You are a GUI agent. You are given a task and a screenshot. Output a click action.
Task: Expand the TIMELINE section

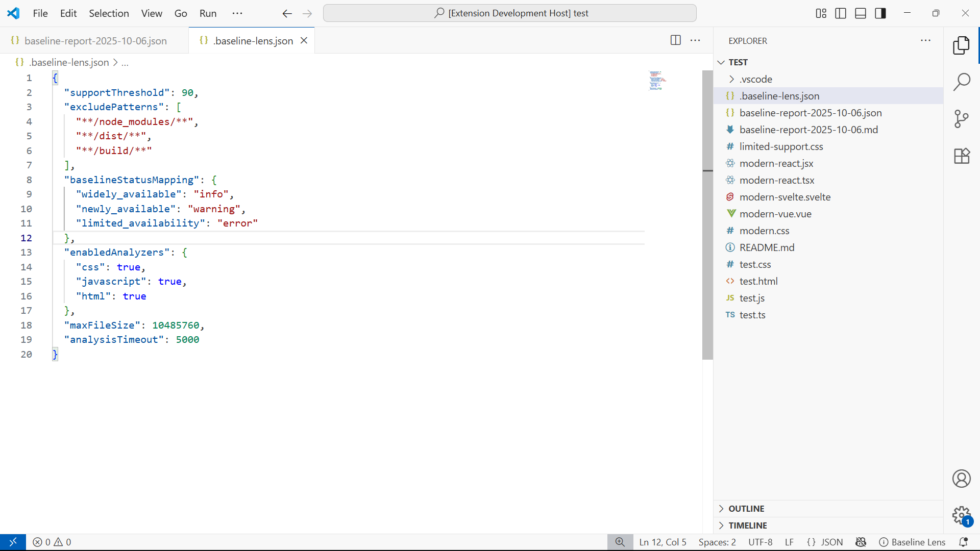(747, 525)
